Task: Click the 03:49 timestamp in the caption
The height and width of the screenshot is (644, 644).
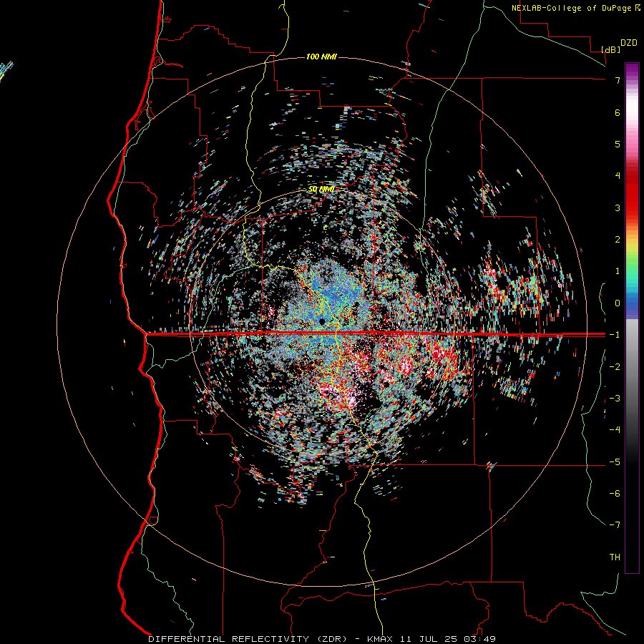Action: coord(481,639)
